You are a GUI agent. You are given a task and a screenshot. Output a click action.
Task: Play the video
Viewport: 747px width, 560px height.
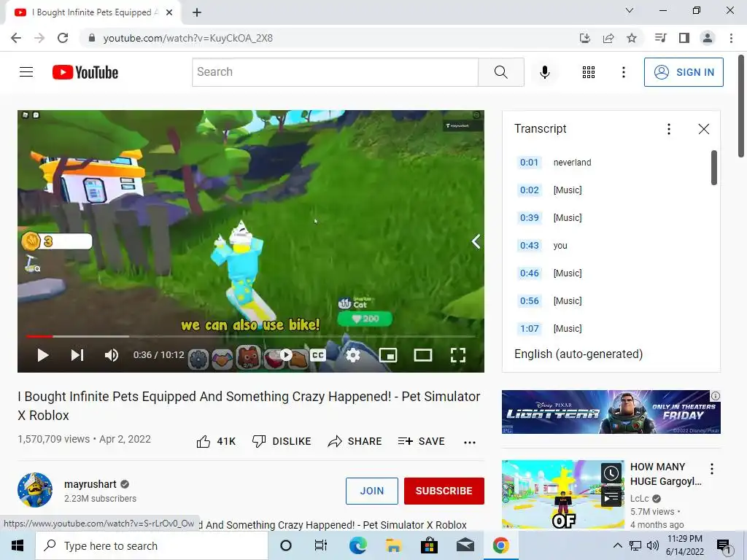[43, 355]
